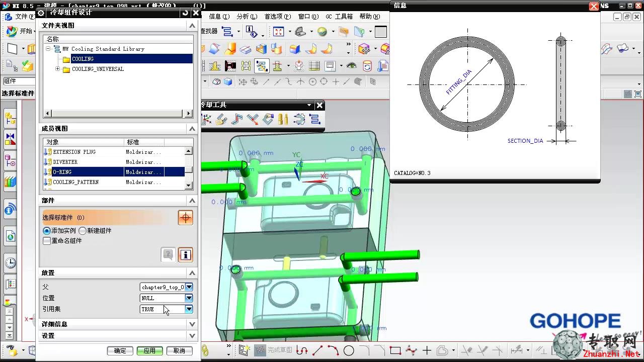Click the grayed question mark icon in Part section

(x=168, y=255)
